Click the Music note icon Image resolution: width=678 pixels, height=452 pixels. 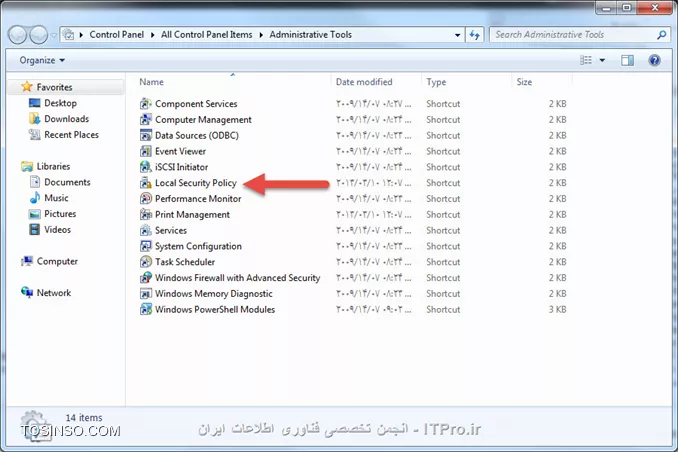(35, 198)
